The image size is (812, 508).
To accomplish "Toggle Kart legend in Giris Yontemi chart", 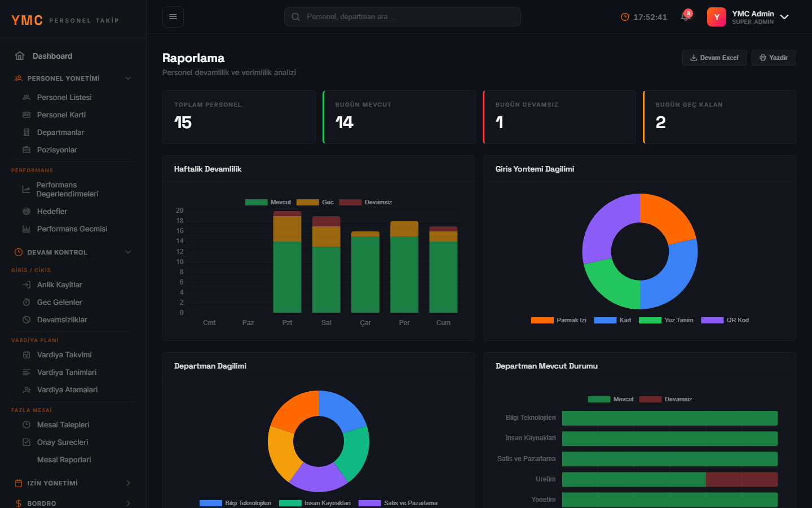I will (612, 320).
